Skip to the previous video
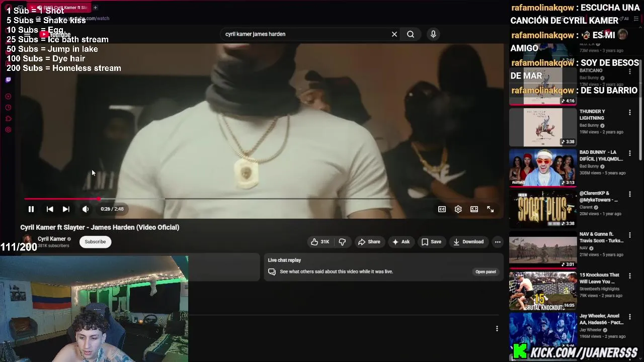 tap(50, 209)
